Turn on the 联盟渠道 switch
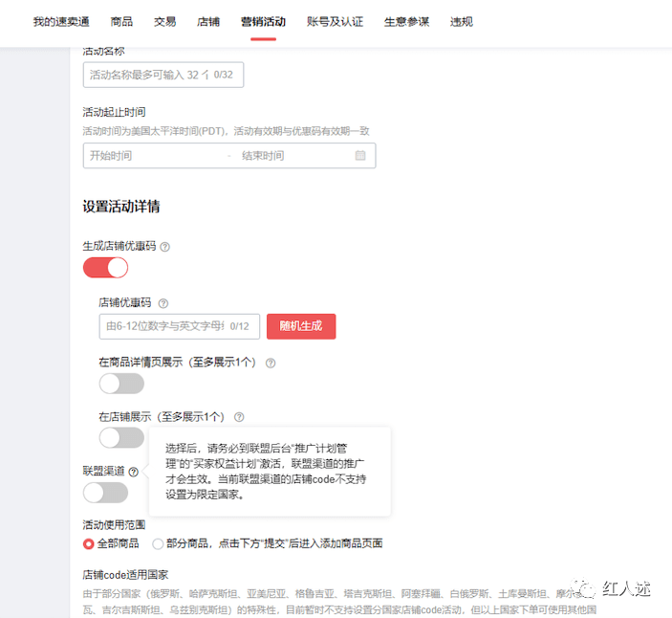This screenshot has height=618, width=672. [105, 493]
